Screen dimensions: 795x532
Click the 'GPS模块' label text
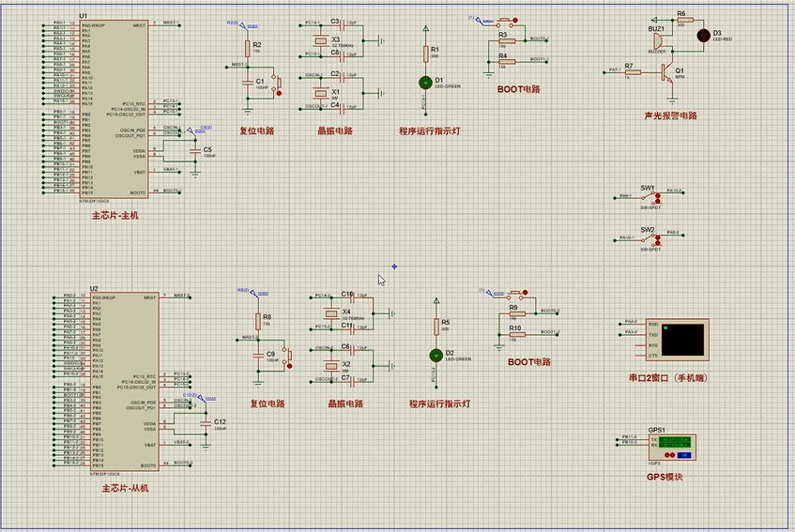665,477
